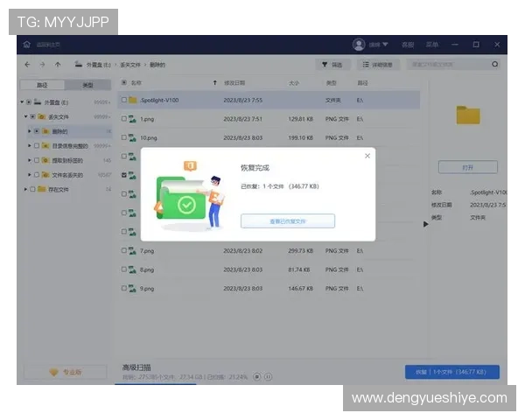Collapse the preview panel with black triangle

425,224
